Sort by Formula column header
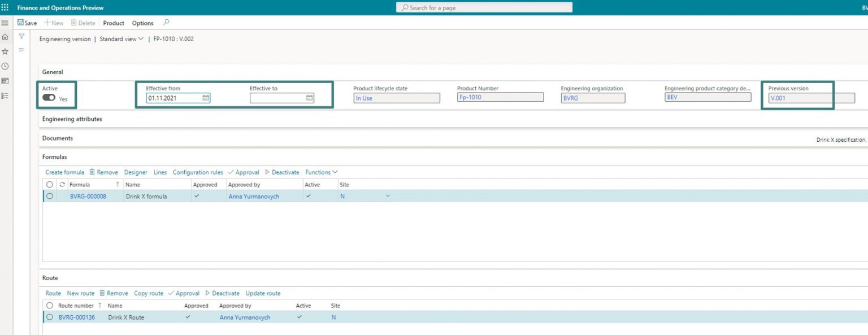Screen dimensions: 868x335 80,185
